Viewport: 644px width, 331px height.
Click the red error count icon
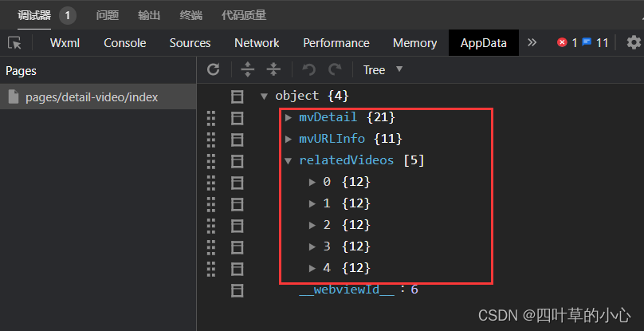[x=562, y=42]
